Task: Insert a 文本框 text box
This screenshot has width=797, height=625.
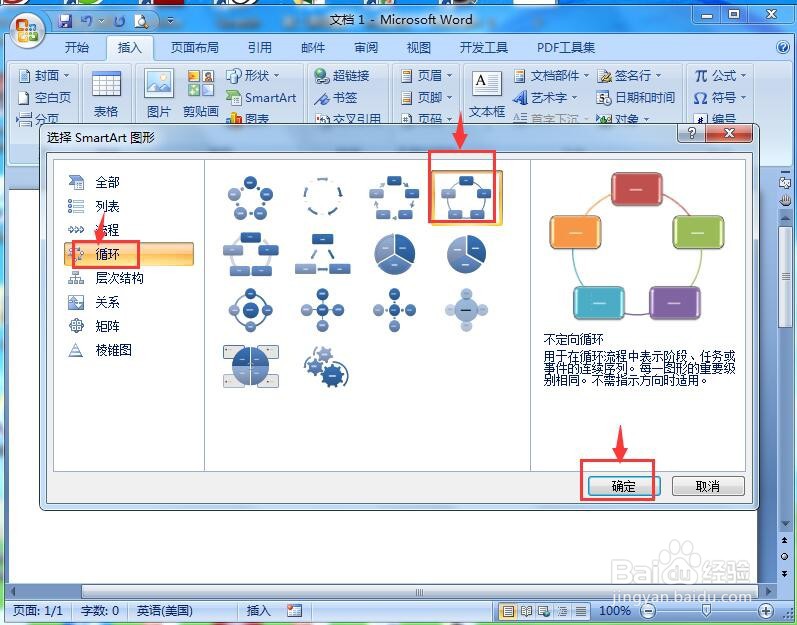Action: pos(487,95)
